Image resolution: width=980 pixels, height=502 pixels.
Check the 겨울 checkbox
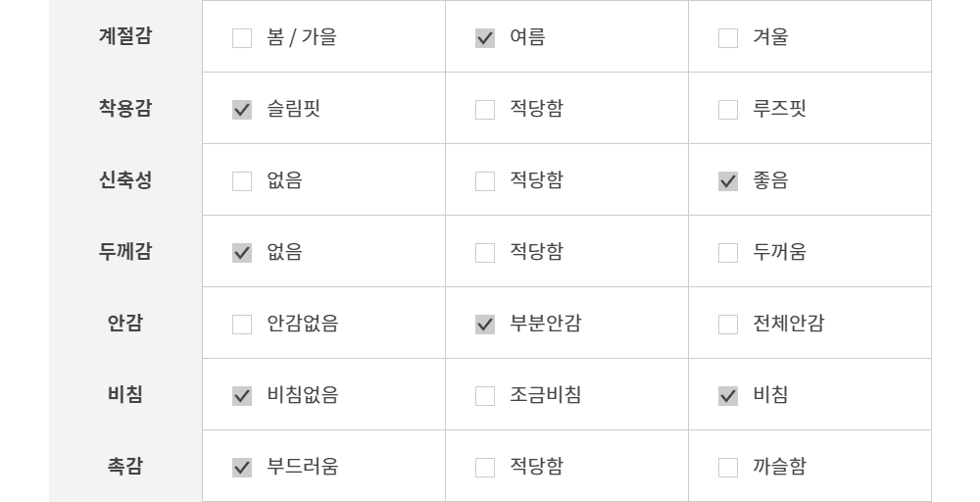[728, 38]
